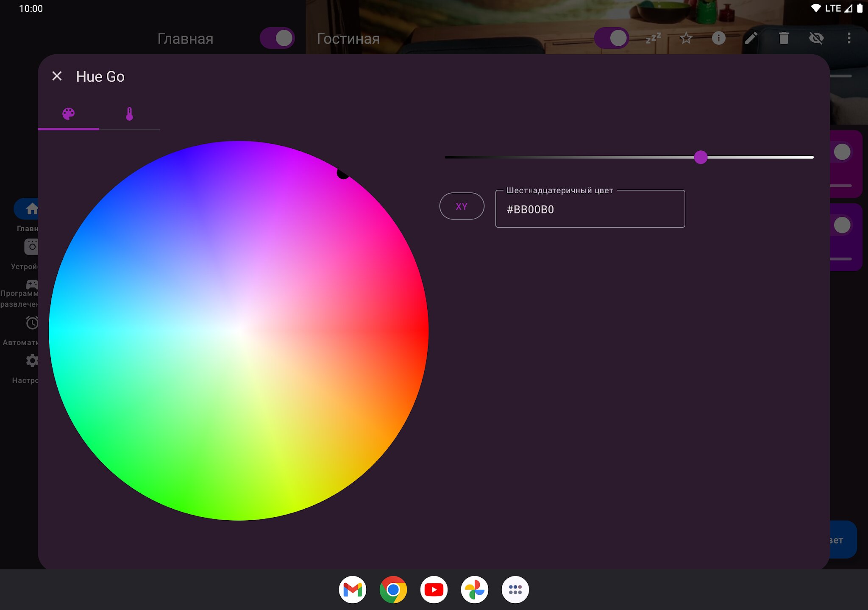
Task: Open the three-dot overflow menu
Action: tap(849, 38)
